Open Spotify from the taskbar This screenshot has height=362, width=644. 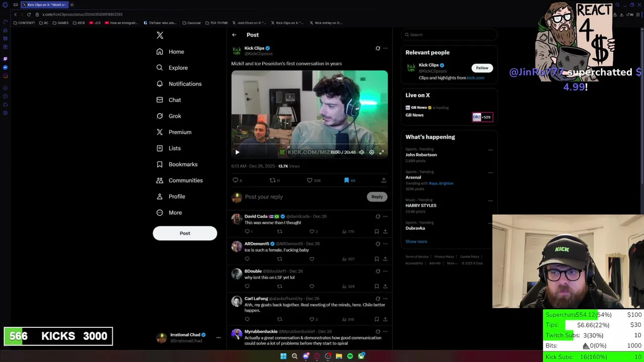tap(350, 356)
